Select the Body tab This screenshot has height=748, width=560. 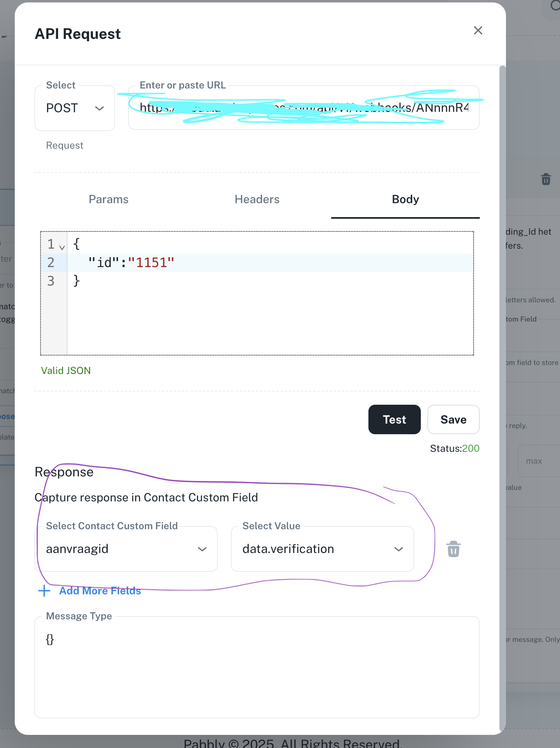(405, 199)
